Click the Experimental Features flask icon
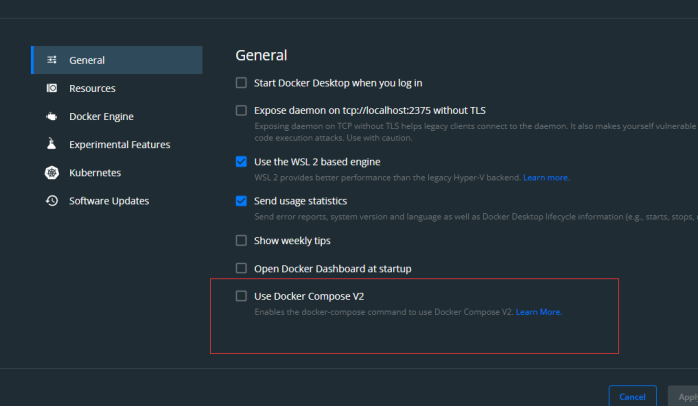698x407 pixels. tap(51, 144)
